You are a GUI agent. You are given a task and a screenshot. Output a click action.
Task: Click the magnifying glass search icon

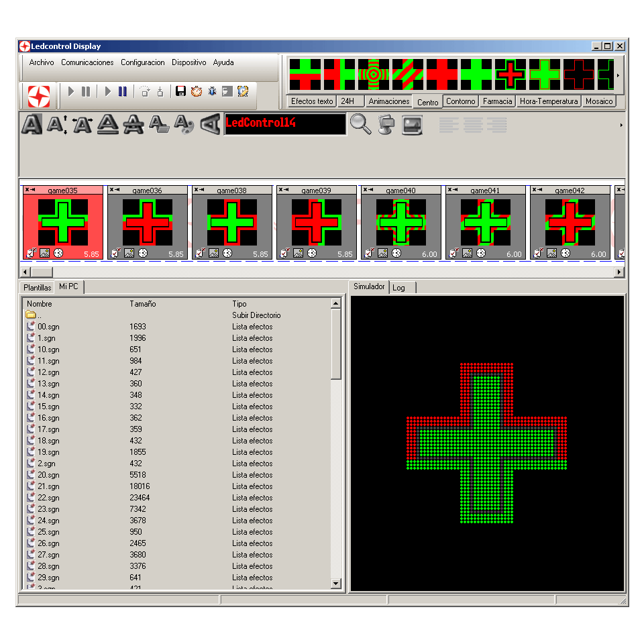click(360, 124)
